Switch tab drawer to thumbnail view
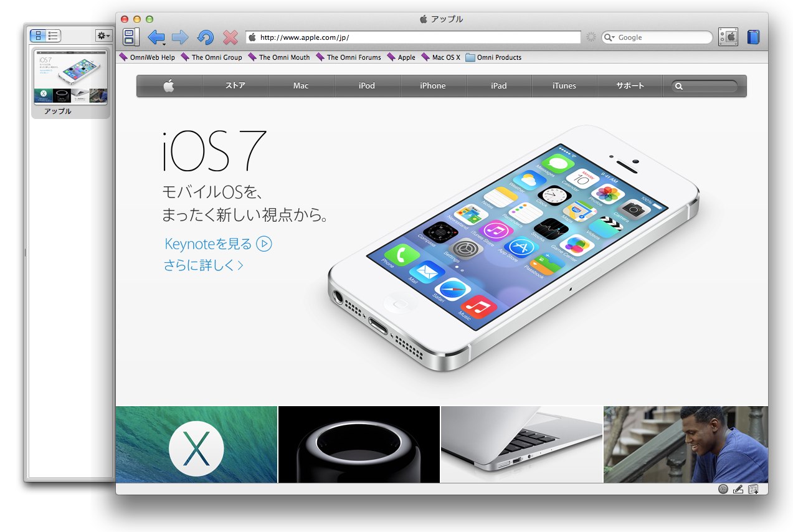Viewport: 793px width, 532px height. pos(38,36)
